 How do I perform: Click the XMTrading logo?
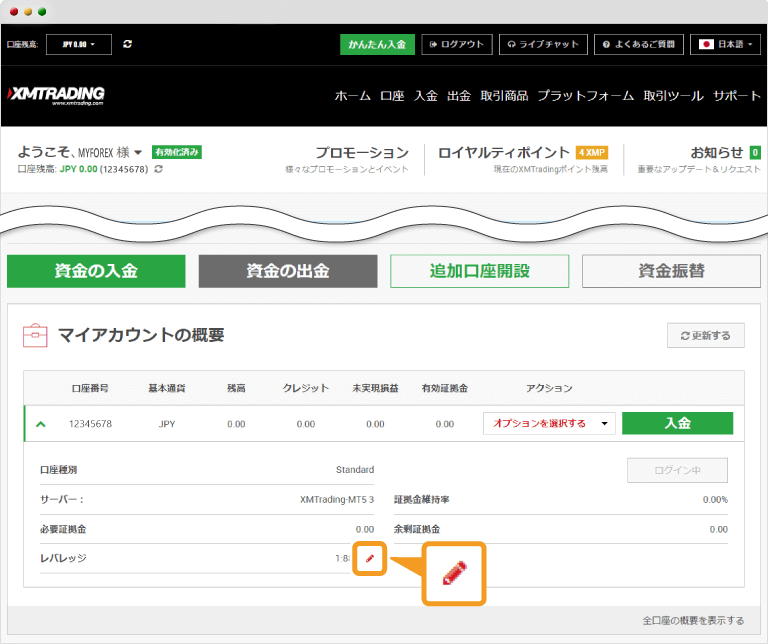pos(56,95)
